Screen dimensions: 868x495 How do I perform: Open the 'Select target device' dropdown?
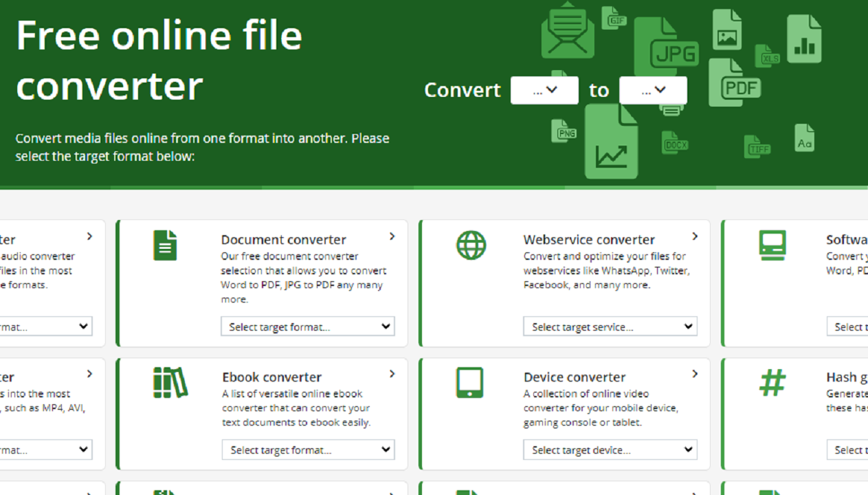(x=610, y=450)
